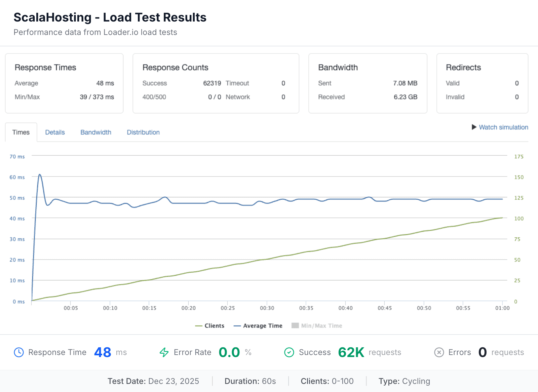This screenshot has height=392, width=538.
Task: Click the green line marker for Clients
Action: [199, 325]
